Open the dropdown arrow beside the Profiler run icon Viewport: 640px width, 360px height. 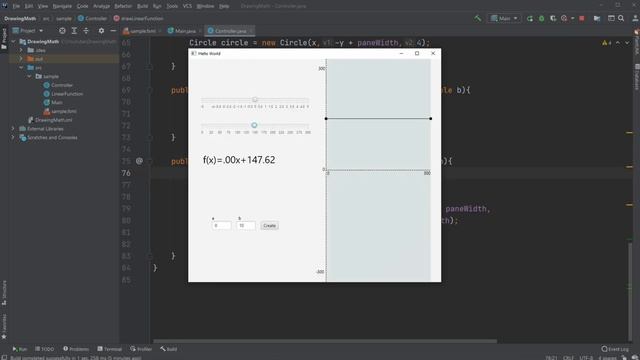point(572,18)
